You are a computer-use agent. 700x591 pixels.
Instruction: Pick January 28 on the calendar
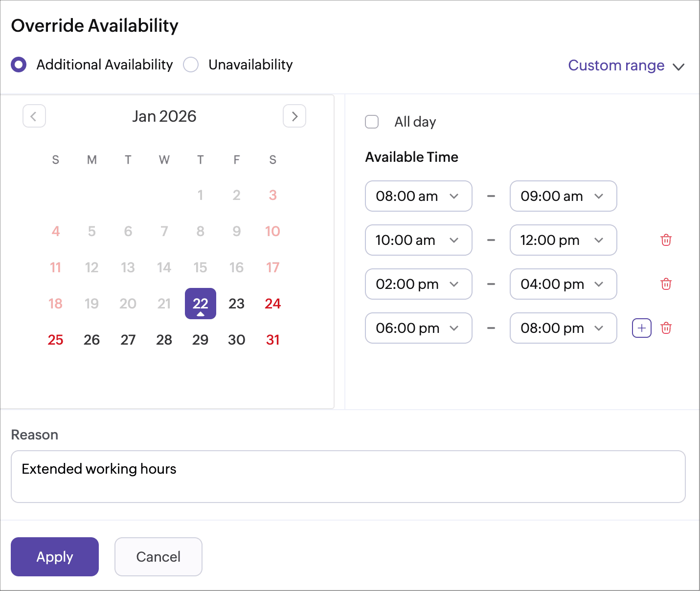[x=164, y=340]
